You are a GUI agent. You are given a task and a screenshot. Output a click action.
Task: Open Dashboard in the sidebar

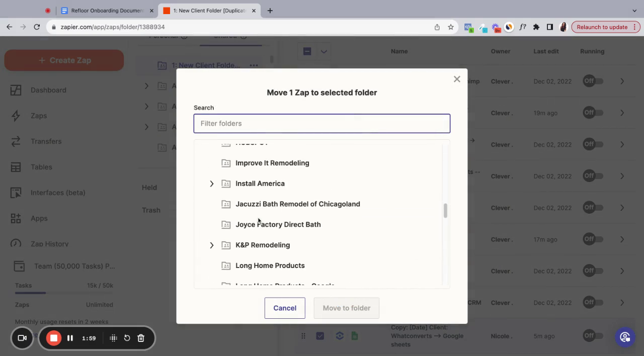(x=48, y=90)
